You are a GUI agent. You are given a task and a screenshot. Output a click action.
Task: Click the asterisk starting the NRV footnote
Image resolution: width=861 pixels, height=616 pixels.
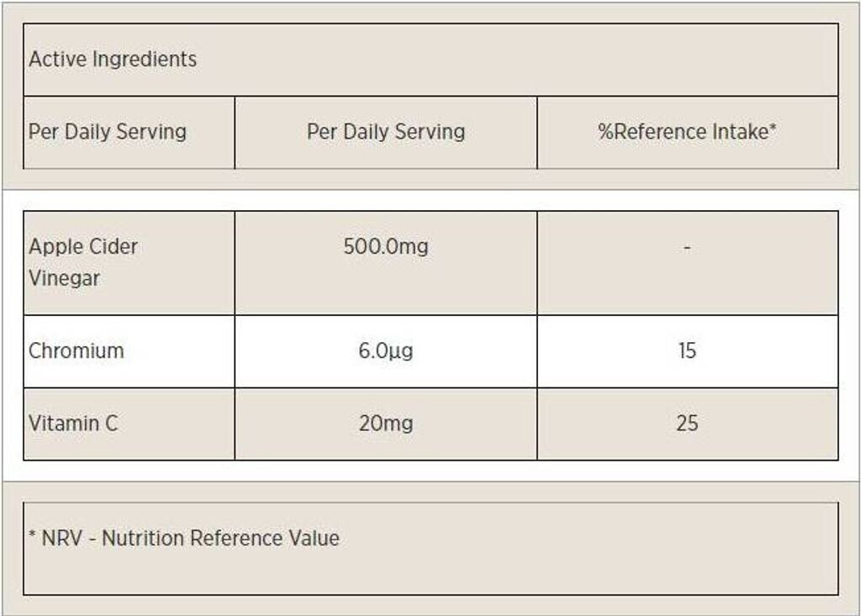(x=32, y=536)
